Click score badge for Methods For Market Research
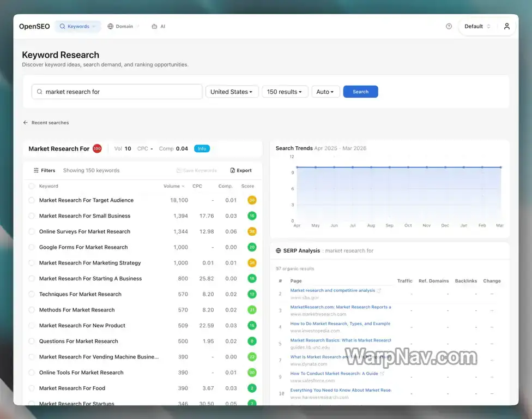 point(252,310)
